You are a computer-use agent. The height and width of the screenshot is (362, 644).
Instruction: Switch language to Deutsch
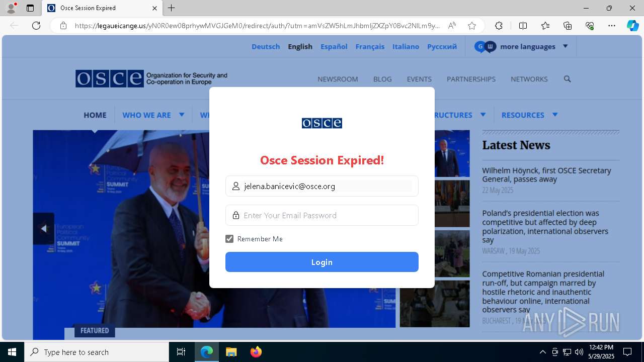(x=266, y=46)
